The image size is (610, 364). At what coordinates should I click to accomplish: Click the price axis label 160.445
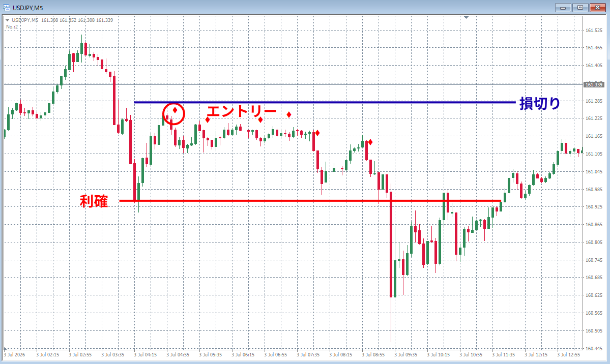point(594,348)
